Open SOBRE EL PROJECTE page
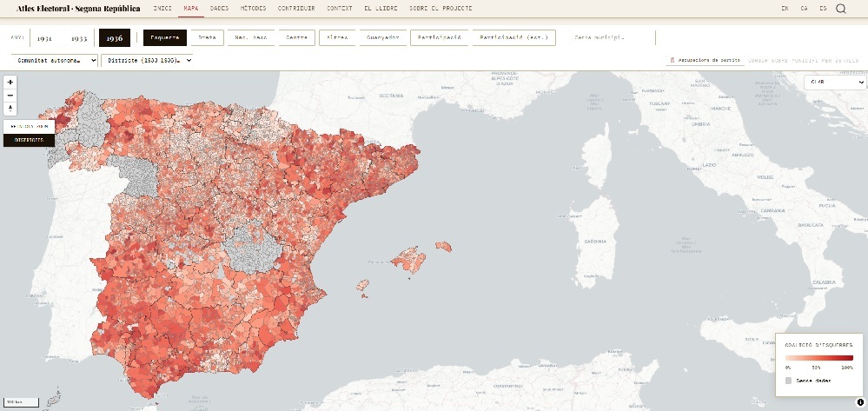The image size is (868, 411). point(441,9)
